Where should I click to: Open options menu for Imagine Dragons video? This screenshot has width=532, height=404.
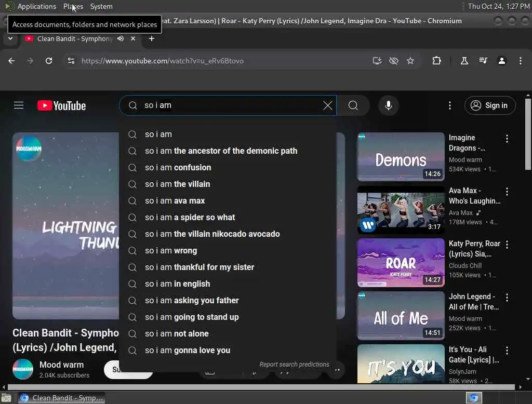507,139
